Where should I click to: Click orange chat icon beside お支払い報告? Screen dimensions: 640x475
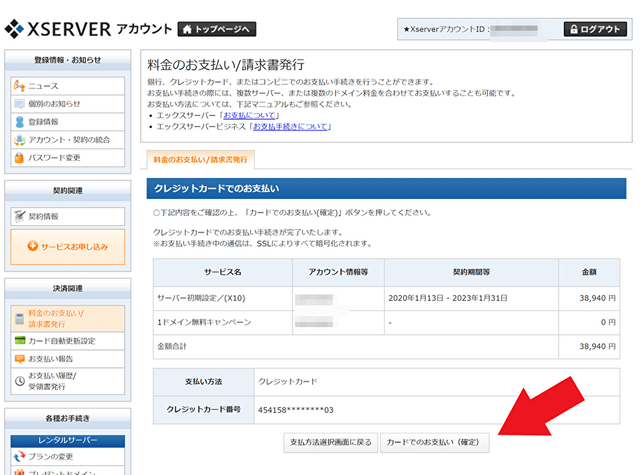[20, 359]
